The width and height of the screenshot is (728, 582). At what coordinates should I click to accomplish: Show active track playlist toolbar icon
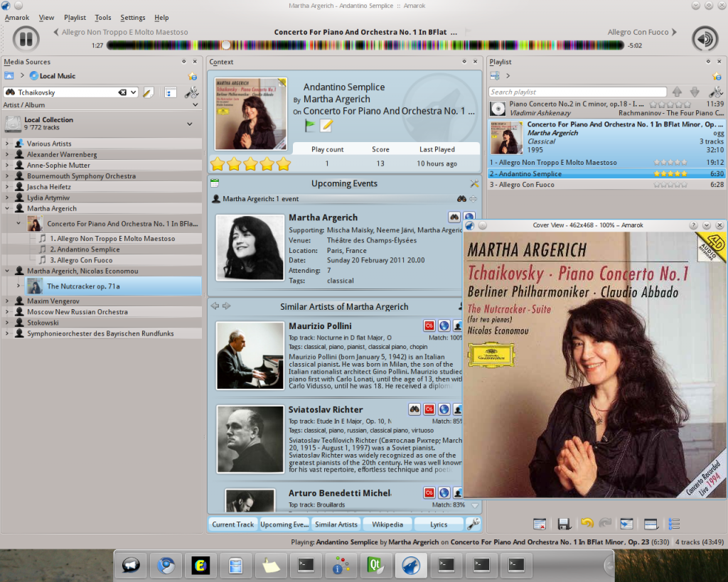(x=626, y=524)
